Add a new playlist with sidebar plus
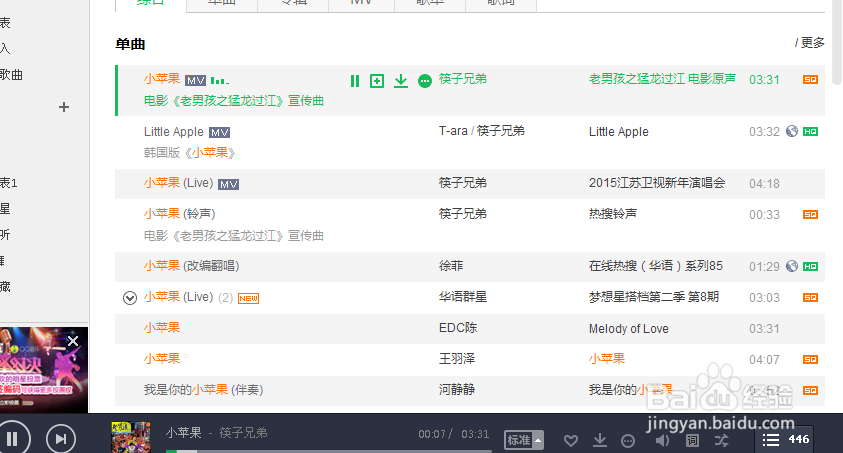This screenshot has width=843, height=453. (x=63, y=107)
